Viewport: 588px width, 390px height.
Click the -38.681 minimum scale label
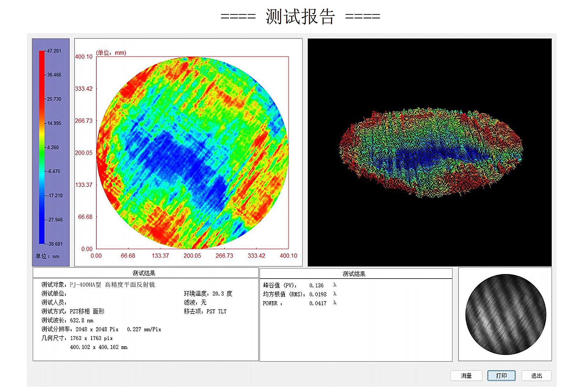point(55,244)
